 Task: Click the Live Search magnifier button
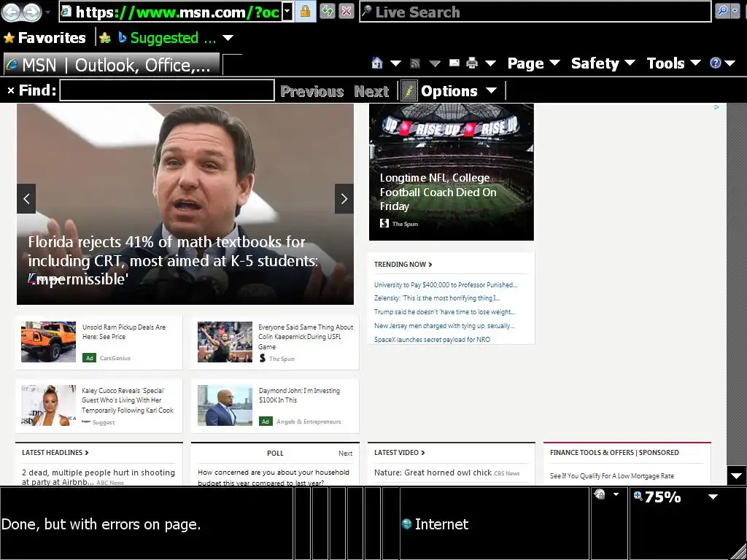(x=722, y=12)
